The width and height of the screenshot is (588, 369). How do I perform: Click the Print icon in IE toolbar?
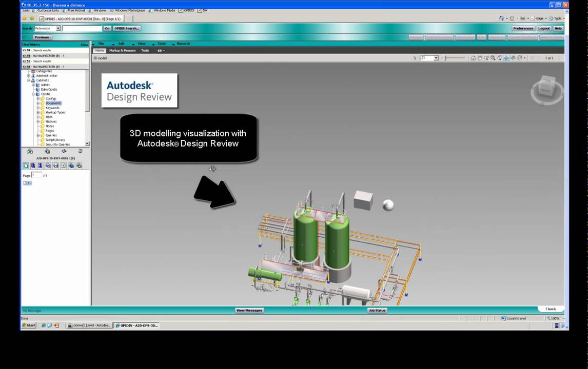[x=522, y=18]
